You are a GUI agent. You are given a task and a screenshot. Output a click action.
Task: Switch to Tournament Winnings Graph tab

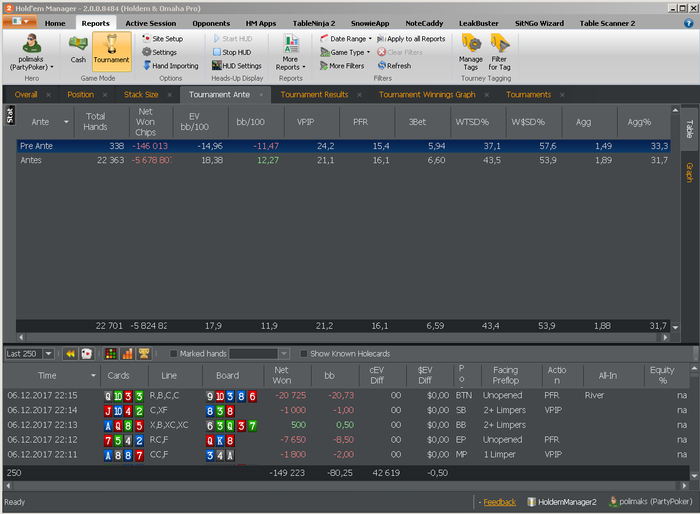[x=427, y=95]
